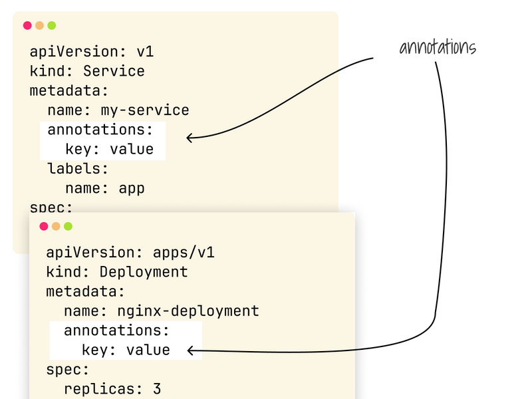Viewport: 532px width, 399px height.
Task: Click the red close dot on the Service window
Action: click(x=27, y=25)
